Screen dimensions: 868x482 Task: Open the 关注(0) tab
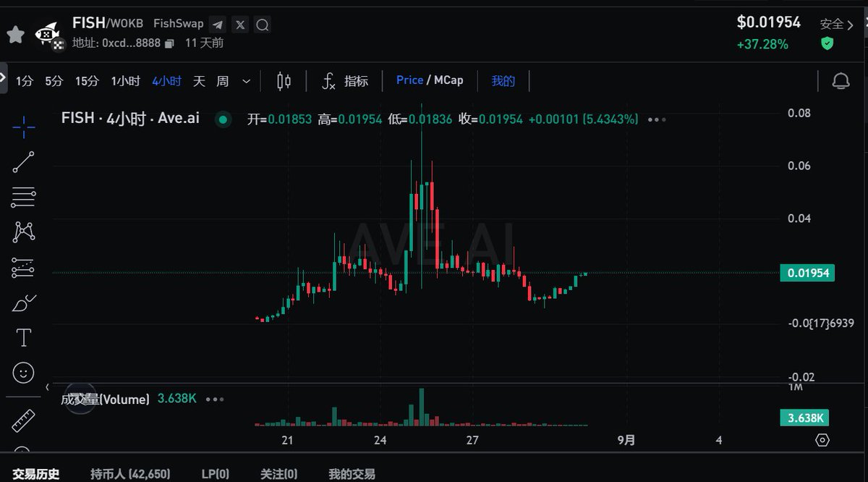278,474
